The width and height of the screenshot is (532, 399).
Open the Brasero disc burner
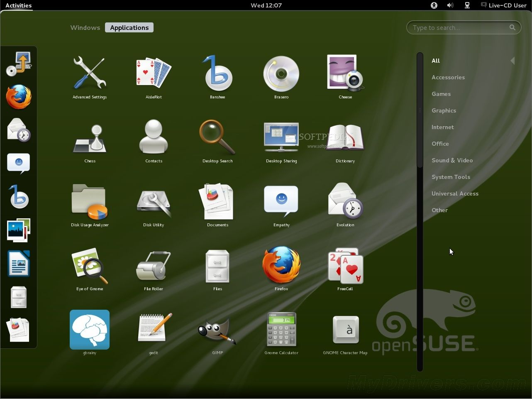(281, 73)
